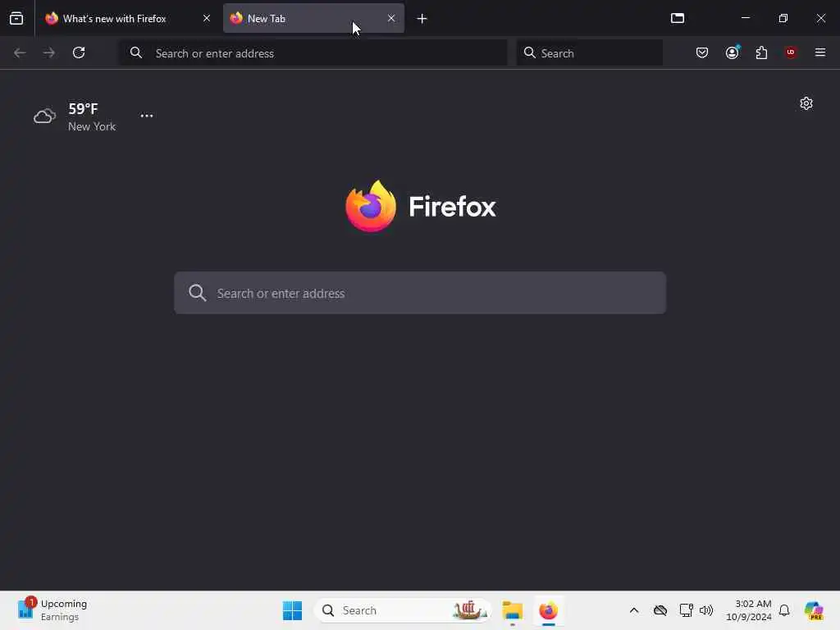Click the center page search field
The image size is (840, 630).
[x=420, y=293]
